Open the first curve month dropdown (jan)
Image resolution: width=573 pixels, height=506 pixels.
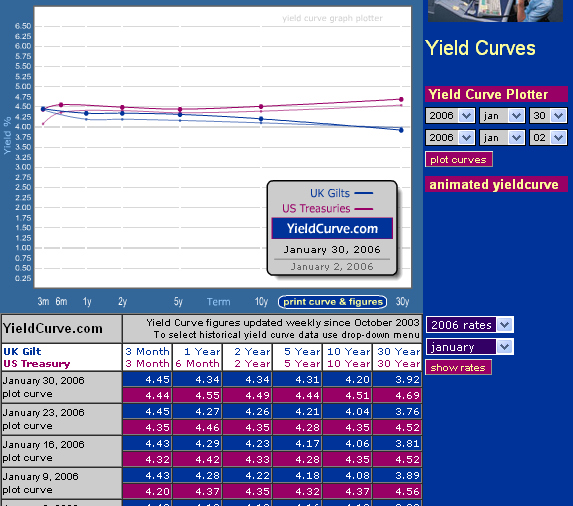(x=502, y=116)
